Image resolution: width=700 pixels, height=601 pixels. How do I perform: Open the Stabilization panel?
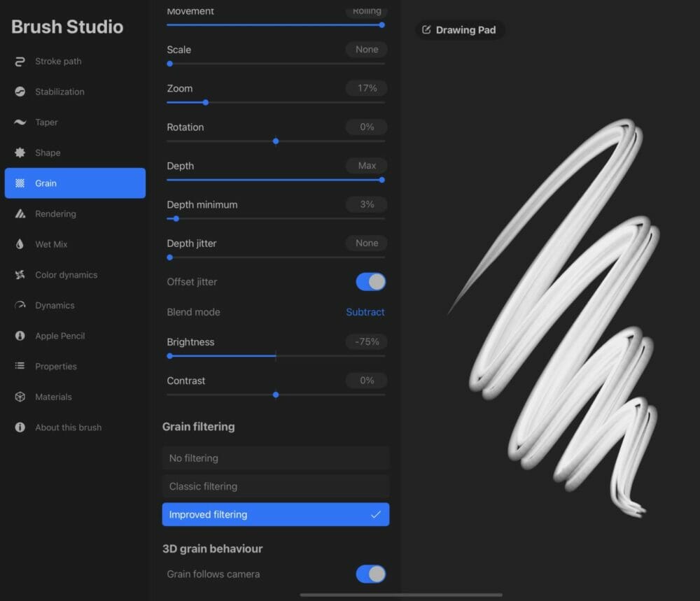[59, 92]
